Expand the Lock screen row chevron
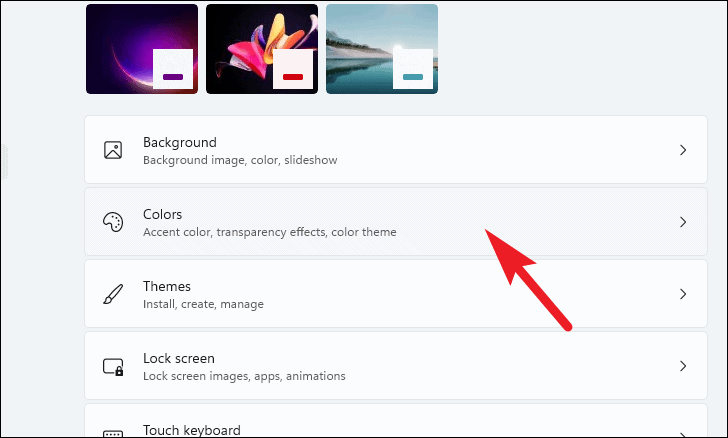The image size is (728, 438). (x=683, y=366)
